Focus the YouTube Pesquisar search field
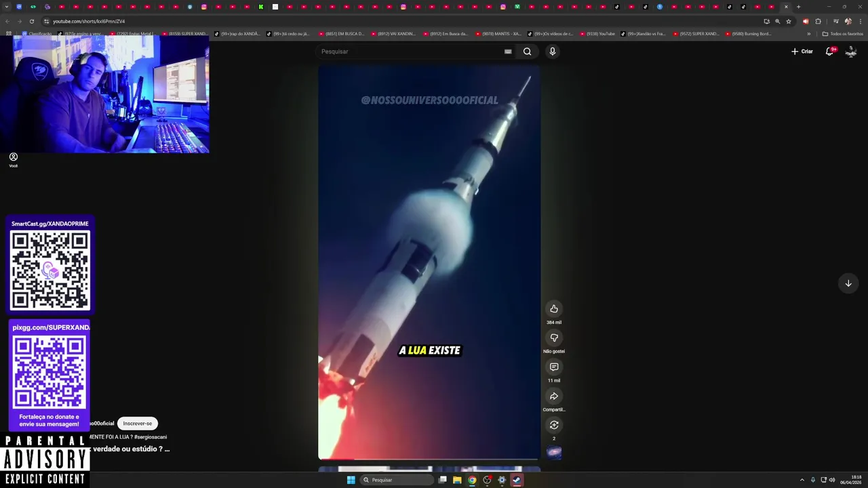This screenshot has width=868, height=488. [414, 52]
